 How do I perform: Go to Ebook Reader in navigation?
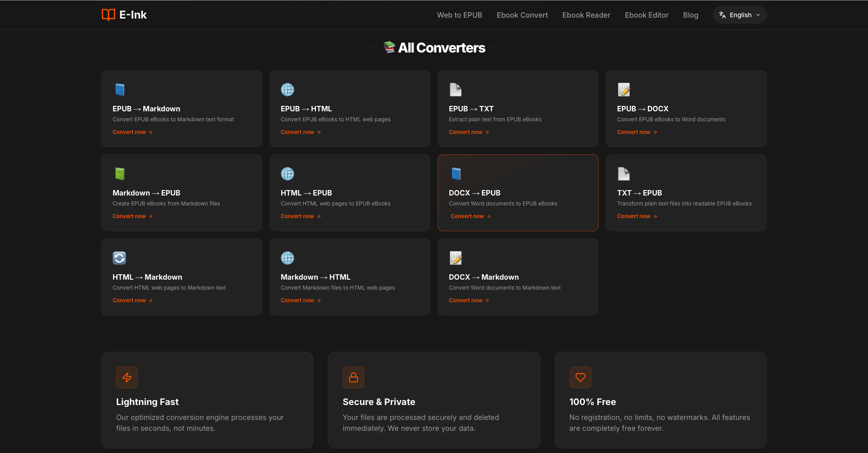pyautogui.click(x=586, y=15)
